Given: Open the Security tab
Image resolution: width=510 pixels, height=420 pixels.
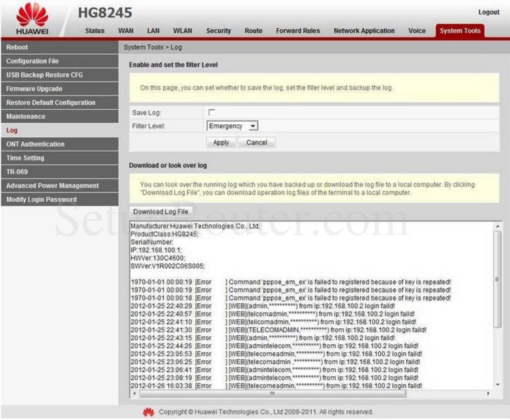Looking at the screenshot, I should point(218,31).
